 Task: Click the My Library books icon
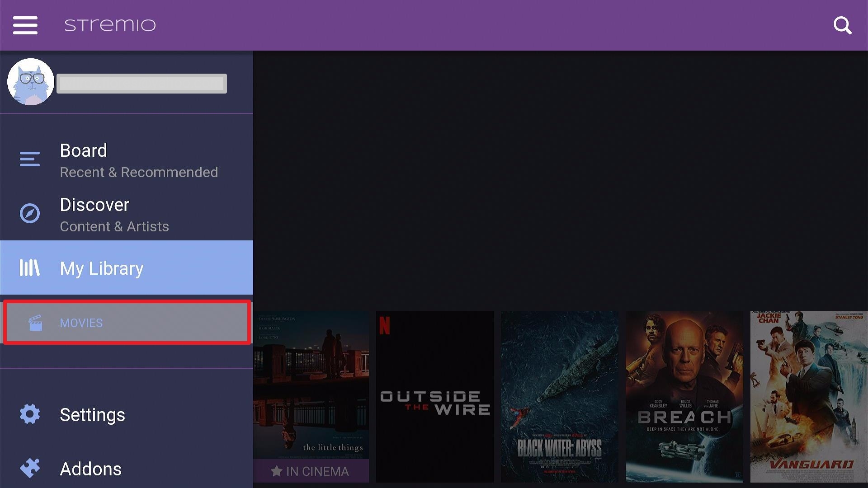[30, 267]
